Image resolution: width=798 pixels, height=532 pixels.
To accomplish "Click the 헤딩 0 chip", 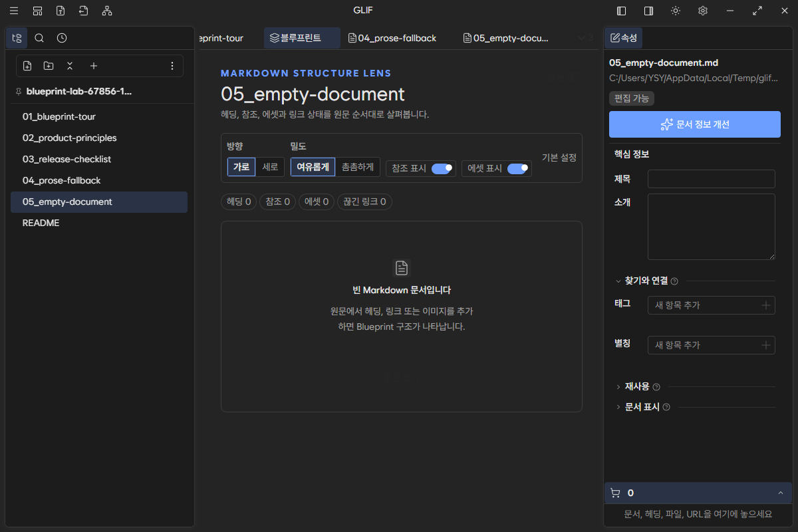I will click(239, 201).
